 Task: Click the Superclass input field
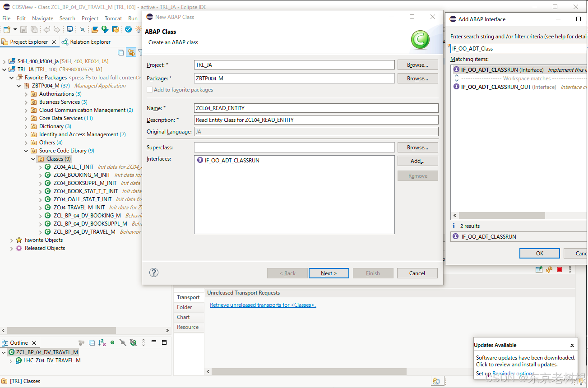294,148
